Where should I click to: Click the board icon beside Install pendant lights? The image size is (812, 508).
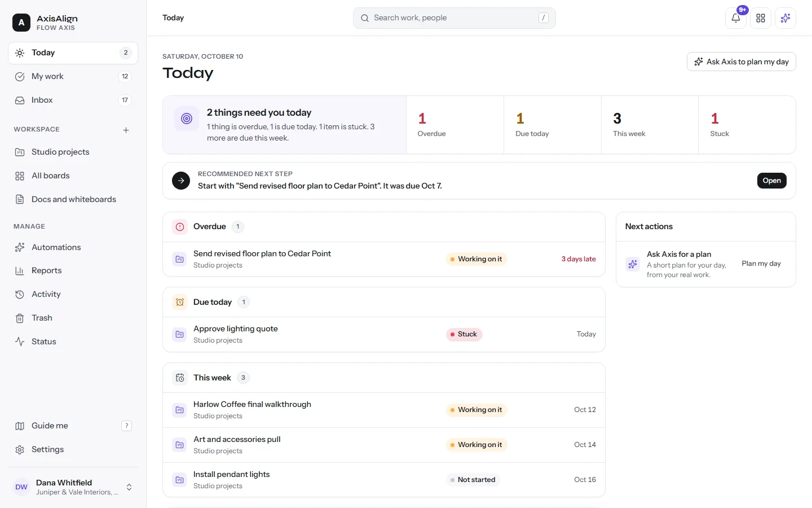click(179, 480)
